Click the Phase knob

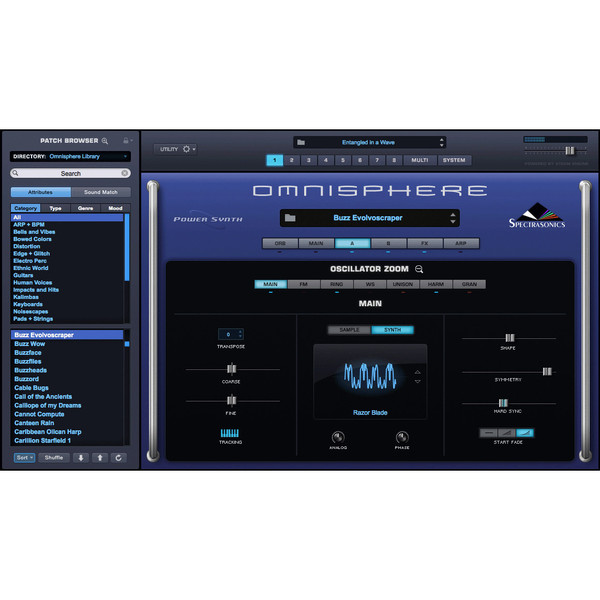(x=402, y=437)
